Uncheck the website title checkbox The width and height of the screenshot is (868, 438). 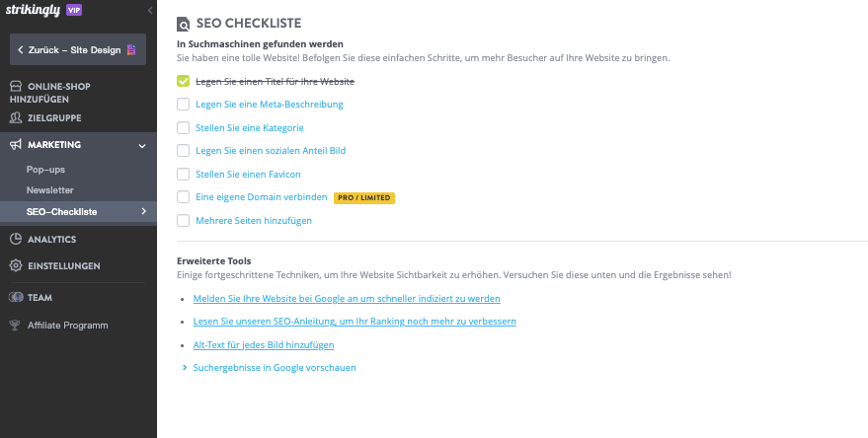pos(183,81)
